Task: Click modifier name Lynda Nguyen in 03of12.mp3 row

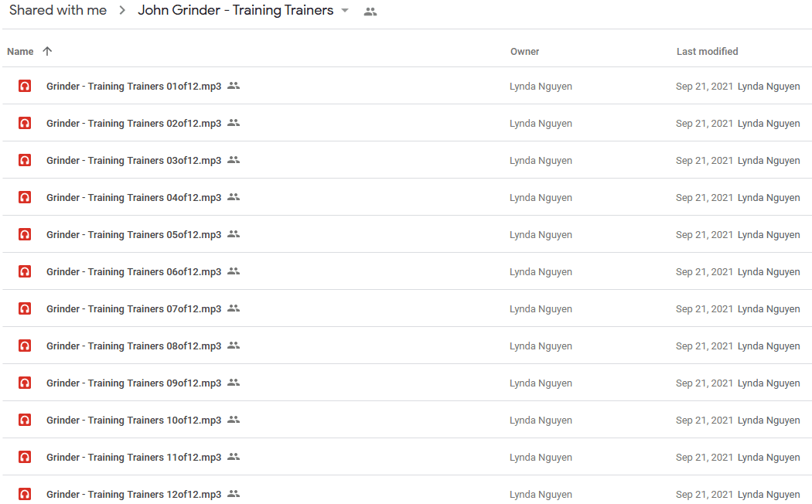Action: (769, 161)
